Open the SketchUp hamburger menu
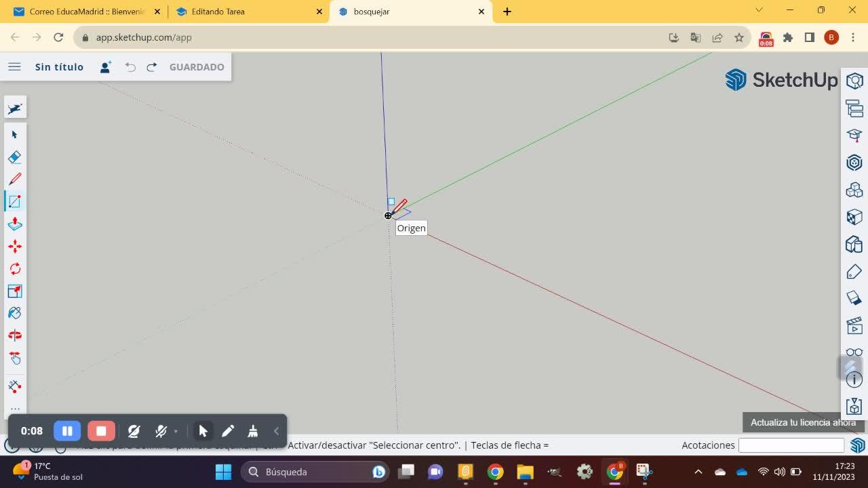This screenshot has width=868, height=488. tap(14, 66)
